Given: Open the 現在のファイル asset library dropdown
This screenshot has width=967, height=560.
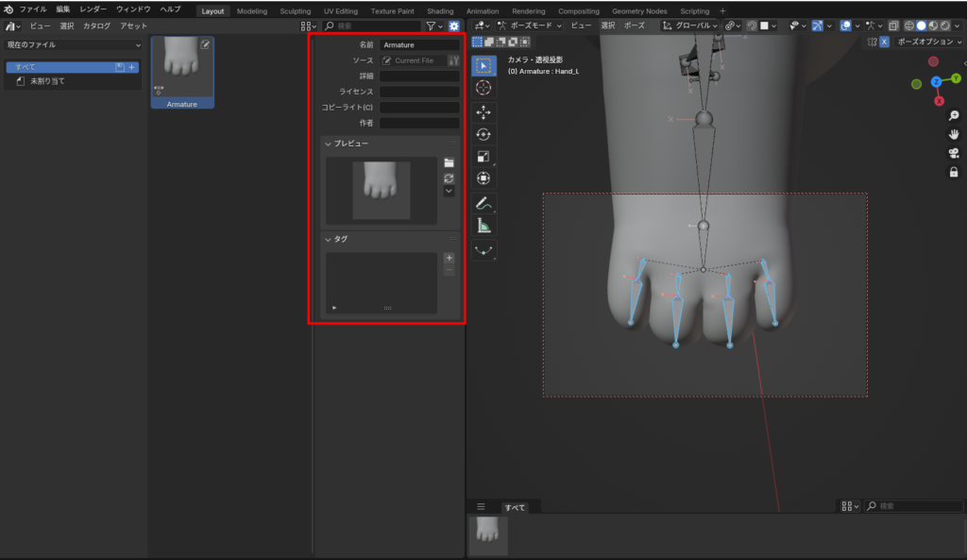Looking at the screenshot, I should pos(74,44).
